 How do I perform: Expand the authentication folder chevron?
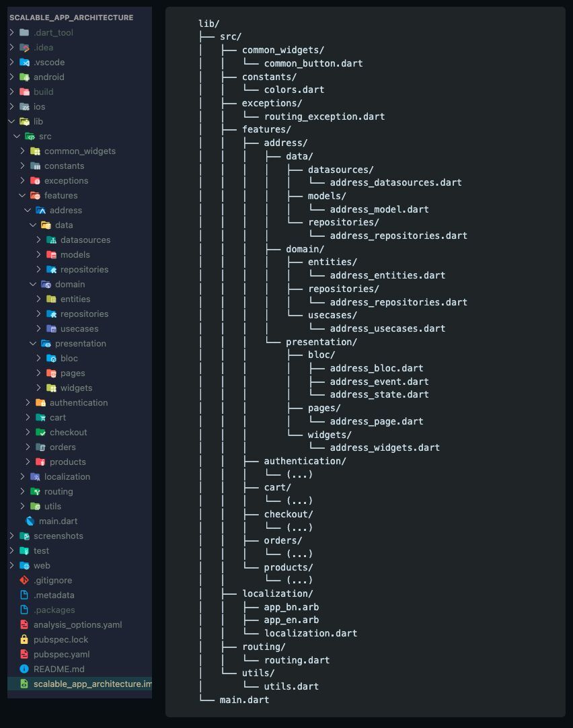tap(28, 402)
